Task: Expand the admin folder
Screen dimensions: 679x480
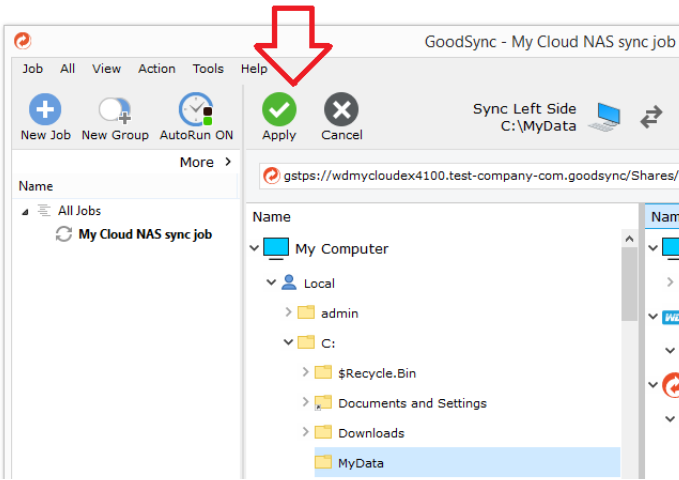Action: point(289,312)
